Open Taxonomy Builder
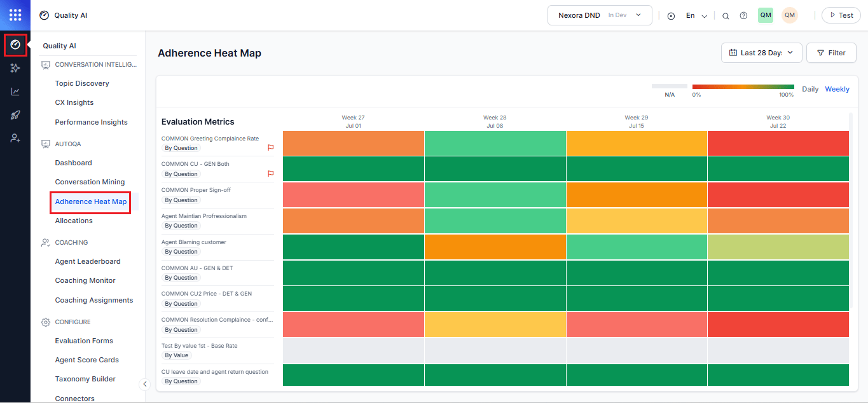Image resolution: width=868 pixels, height=403 pixels. (85, 379)
